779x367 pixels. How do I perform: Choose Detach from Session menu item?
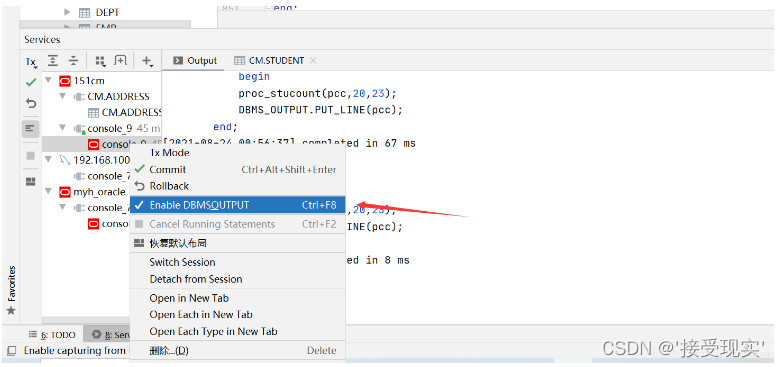[237, 279]
